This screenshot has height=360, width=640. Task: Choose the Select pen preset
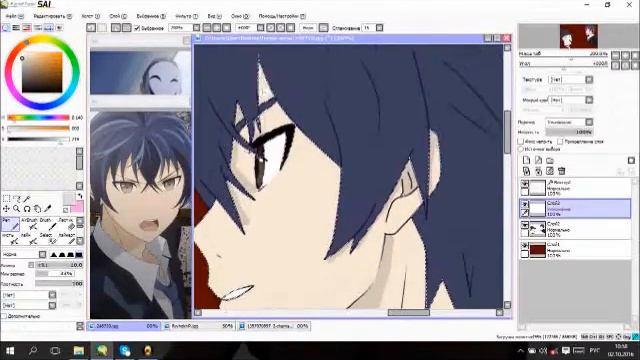48,239
